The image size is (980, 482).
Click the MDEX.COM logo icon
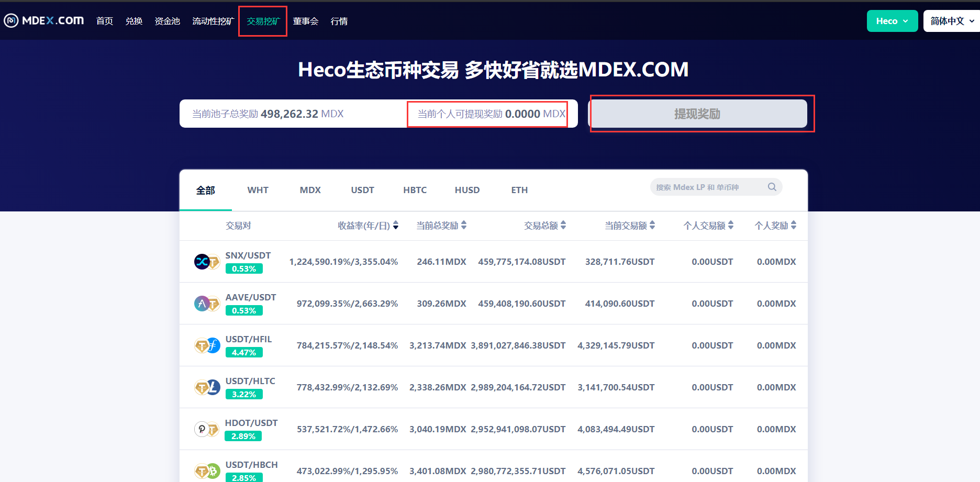pos(10,20)
